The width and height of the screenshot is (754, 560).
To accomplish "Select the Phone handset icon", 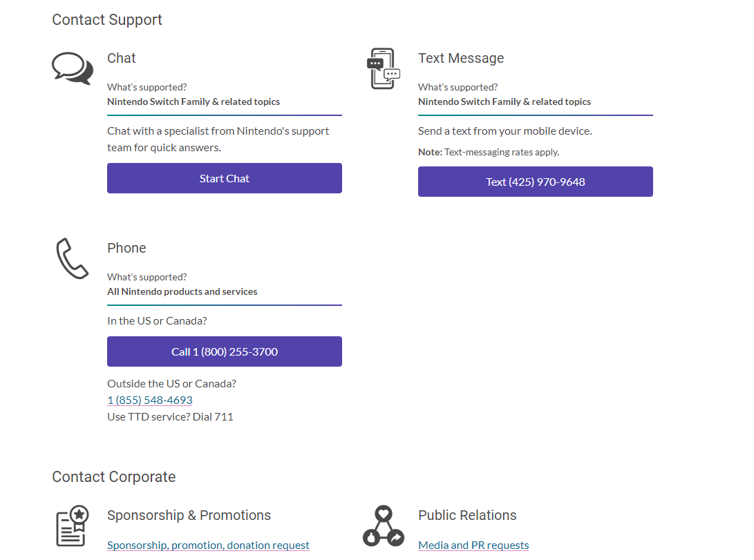I will [x=71, y=258].
